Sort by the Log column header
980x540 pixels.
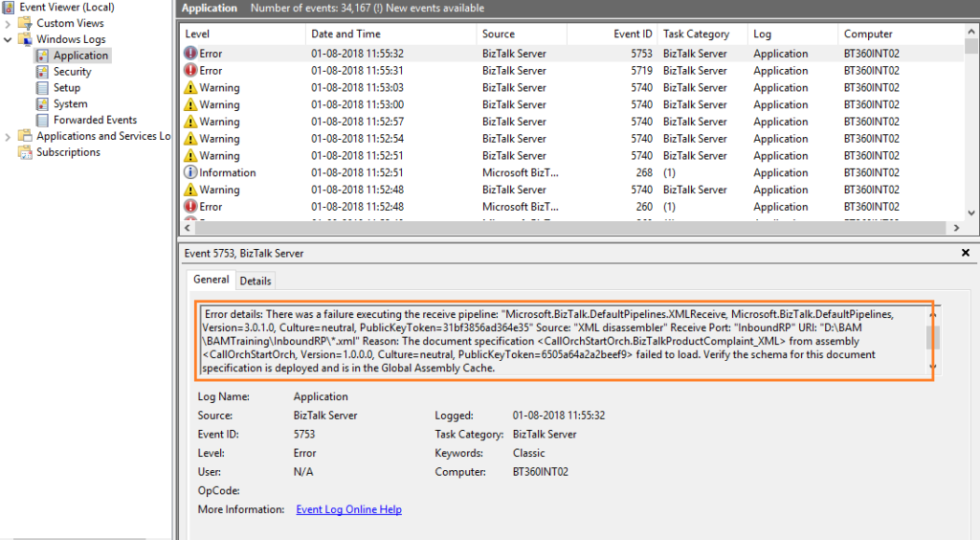pyautogui.click(x=792, y=34)
